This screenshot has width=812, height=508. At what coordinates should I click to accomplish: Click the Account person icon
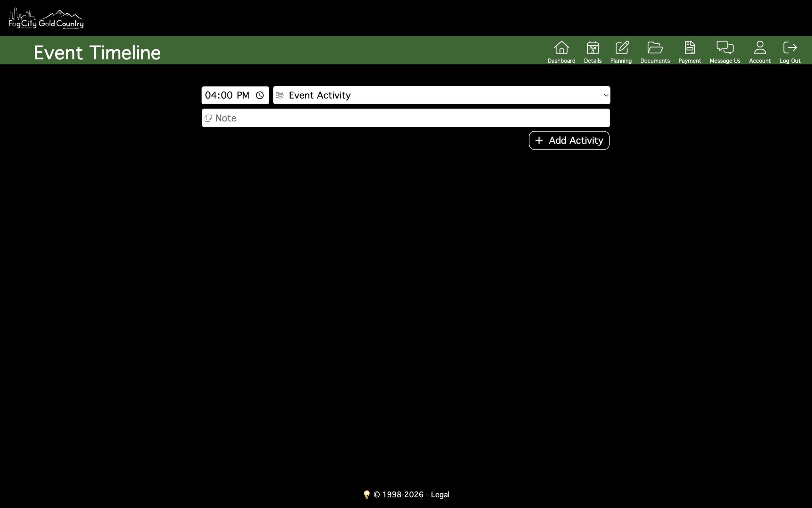tap(760, 48)
